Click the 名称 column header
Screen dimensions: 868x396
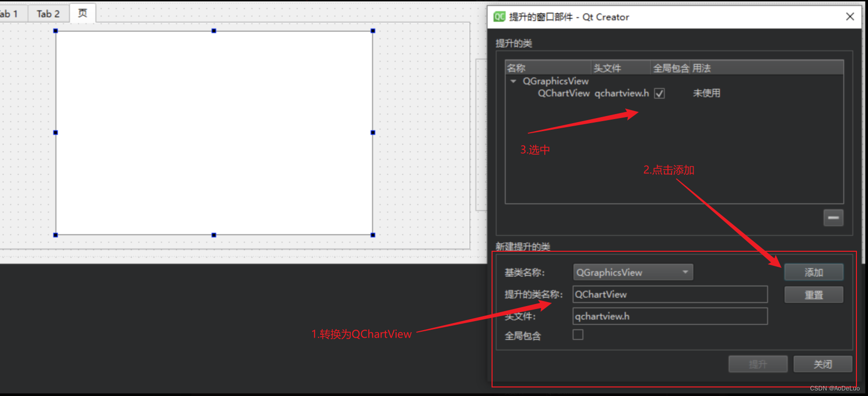coord(548,68)
